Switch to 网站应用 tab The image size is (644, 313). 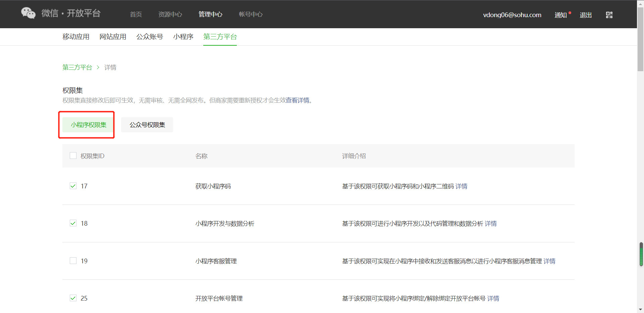click(x=113, y=37)
